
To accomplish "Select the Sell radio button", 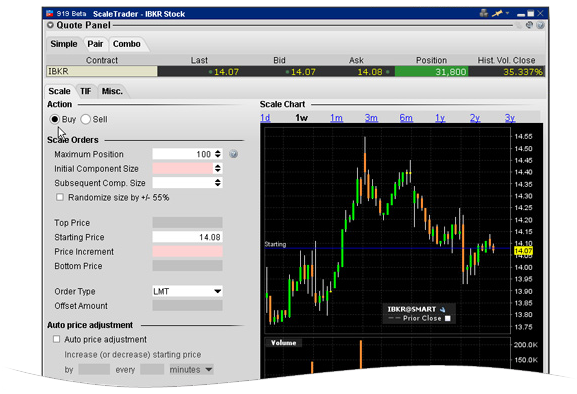I will (x=85, y=119).
